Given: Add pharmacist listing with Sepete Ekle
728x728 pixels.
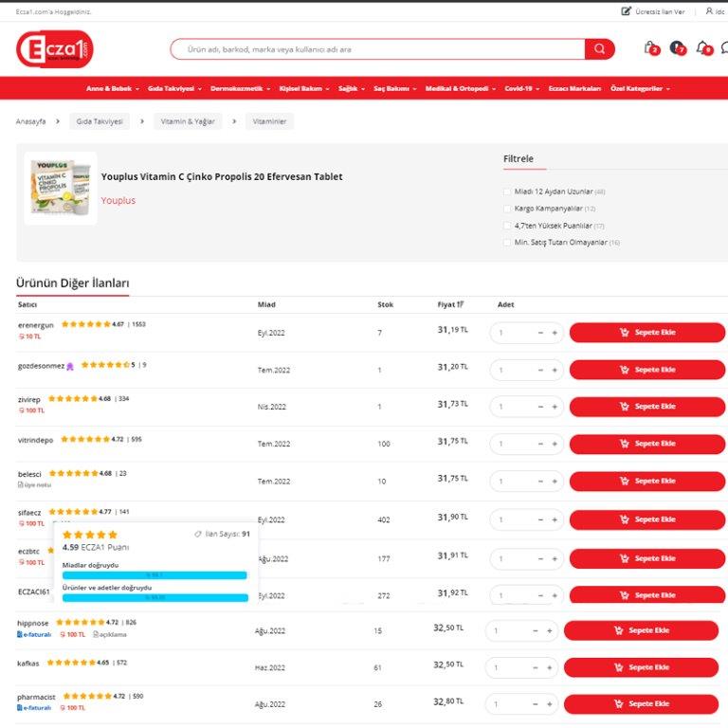Looking at the screenshot, I should click(x=641, y=704).
